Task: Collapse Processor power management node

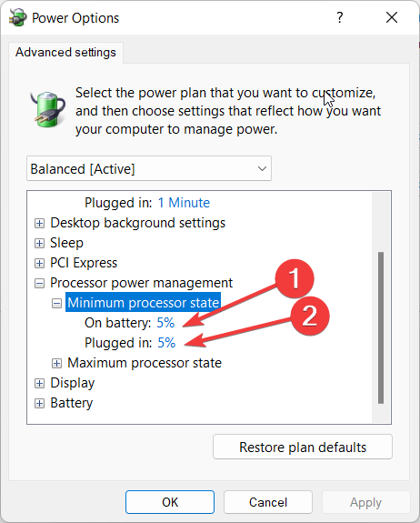Action: [39, 284]
